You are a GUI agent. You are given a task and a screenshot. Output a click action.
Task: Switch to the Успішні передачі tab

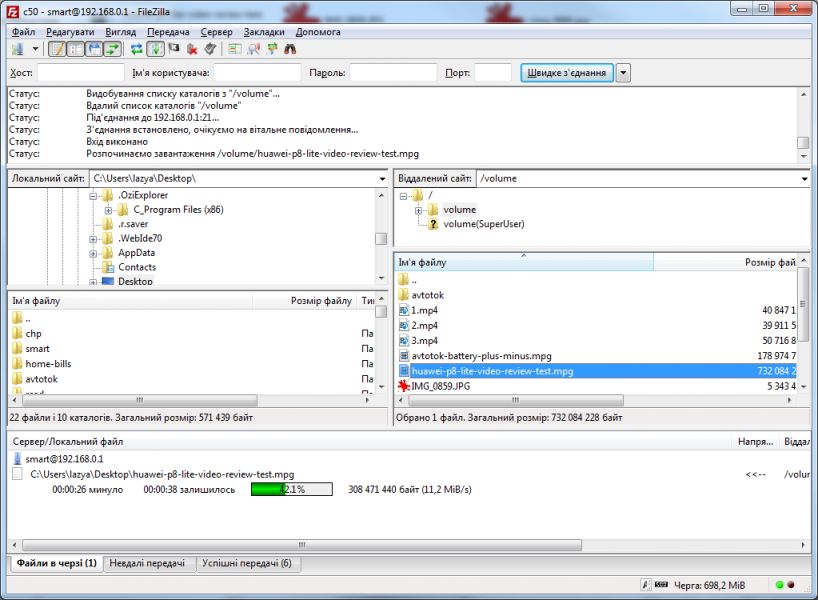click(246, 564)
